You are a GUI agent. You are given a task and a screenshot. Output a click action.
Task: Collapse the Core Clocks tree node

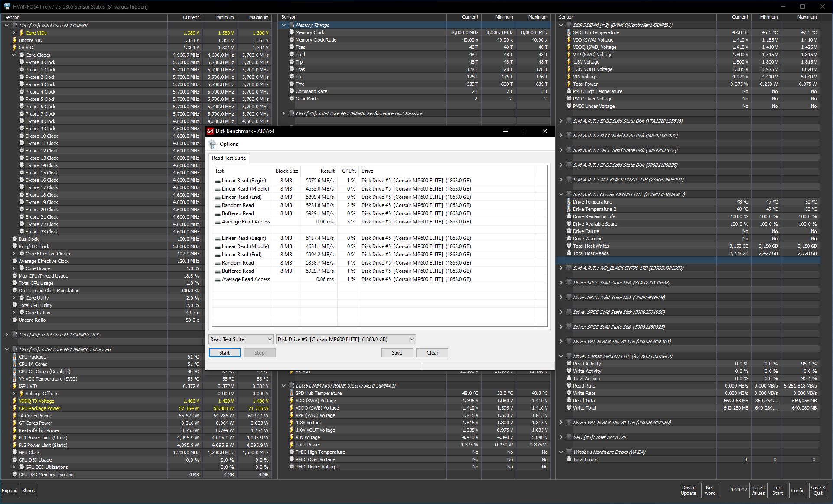point(13,55)
